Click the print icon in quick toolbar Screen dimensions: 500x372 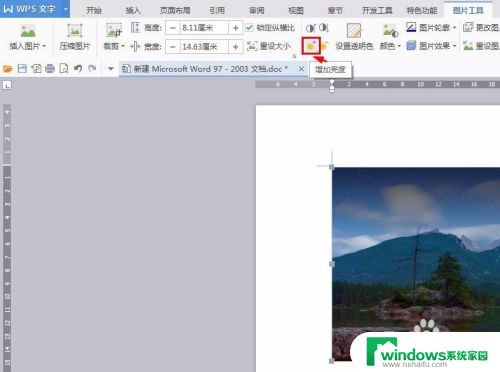click(50, 69)
